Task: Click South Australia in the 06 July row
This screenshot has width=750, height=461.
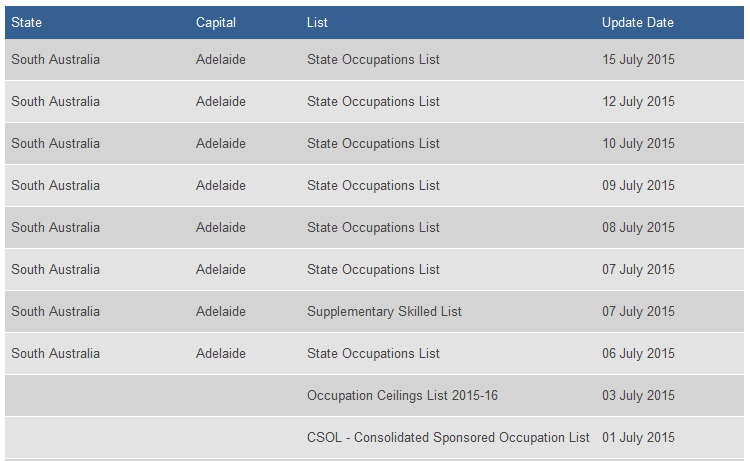Action: point(55,353)
